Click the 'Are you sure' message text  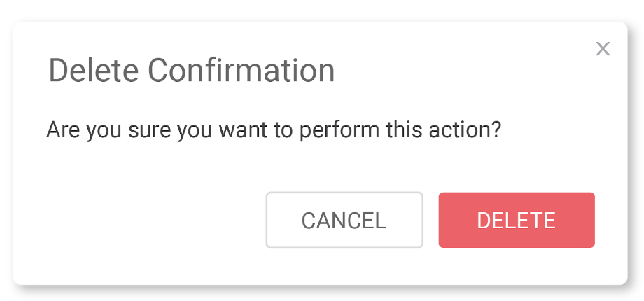[274, 131]
